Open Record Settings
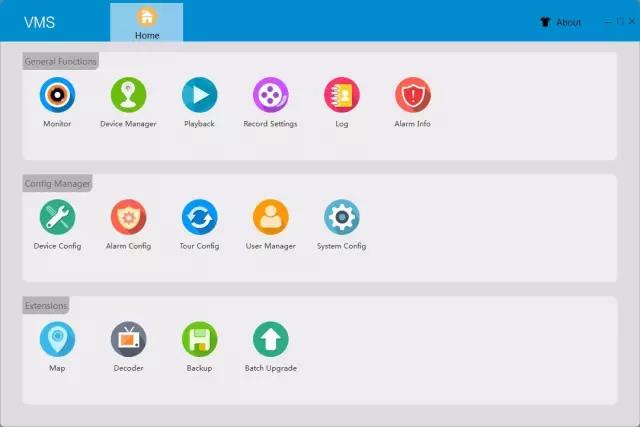 coord(270,95)
